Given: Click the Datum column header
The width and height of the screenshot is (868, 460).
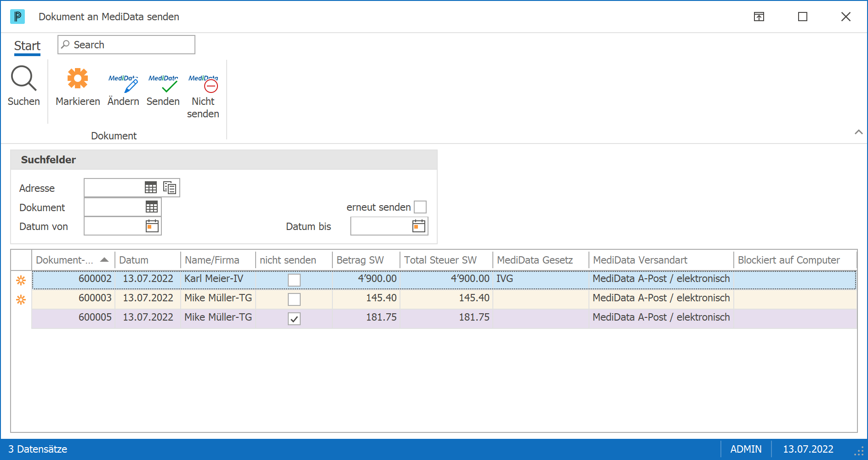Looking at the screenshot, I should 148,260.
